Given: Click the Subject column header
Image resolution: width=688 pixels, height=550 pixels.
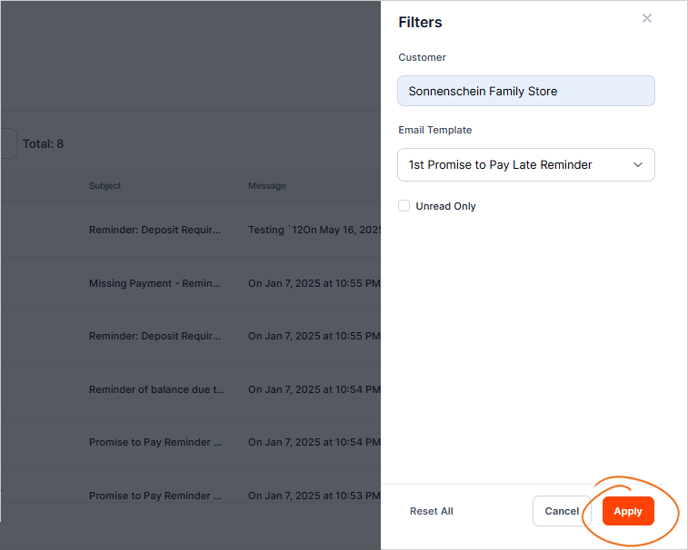Looking at the screenshot, I should 105,186.
